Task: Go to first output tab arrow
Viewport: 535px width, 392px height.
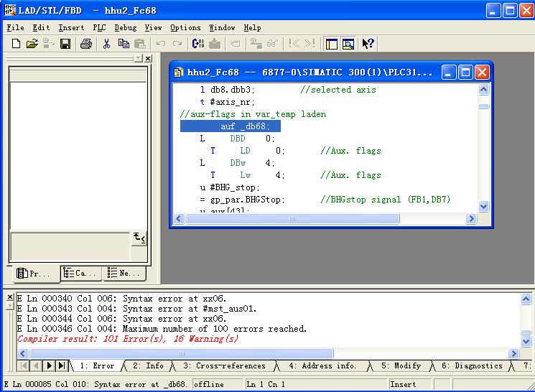Action: click(x=24, y=365)
